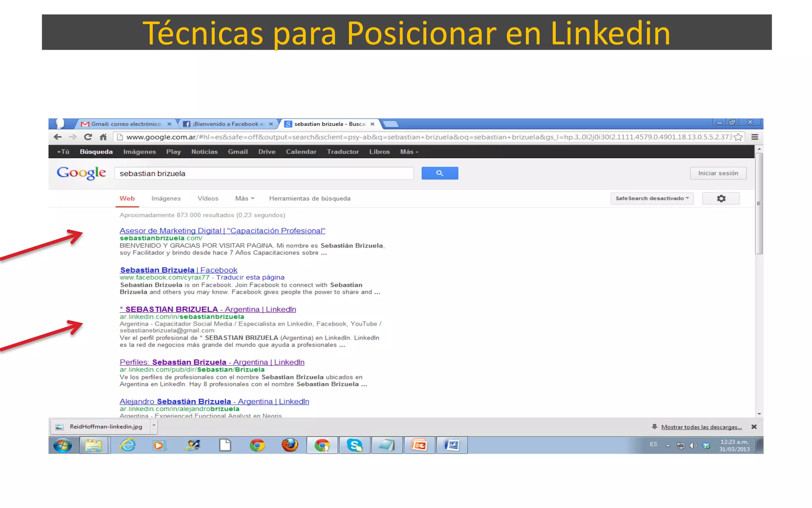Viewport: 812px width, 508px height.
Task: Click +Tú in the Google bar
Action: [63, 152]
